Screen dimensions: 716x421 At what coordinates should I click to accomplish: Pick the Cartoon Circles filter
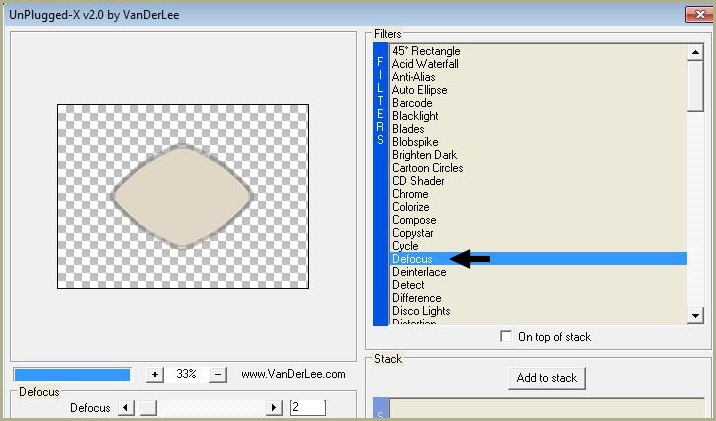[427, 168]
